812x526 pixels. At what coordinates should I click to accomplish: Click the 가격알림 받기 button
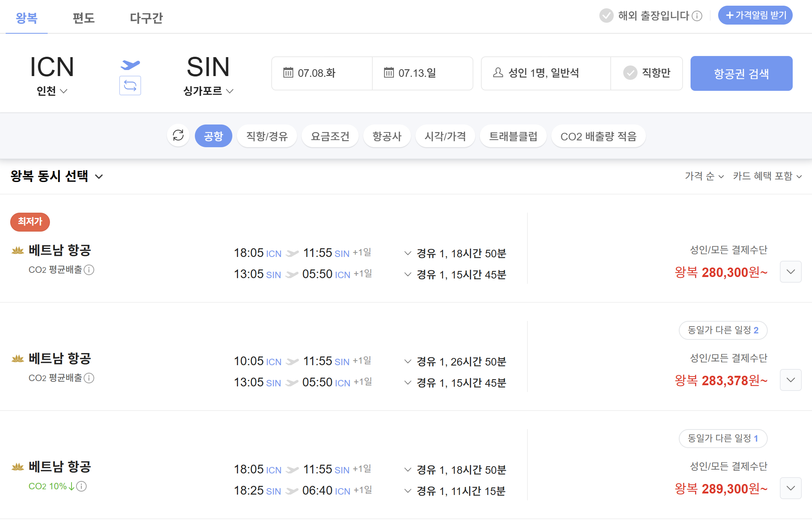755,15
